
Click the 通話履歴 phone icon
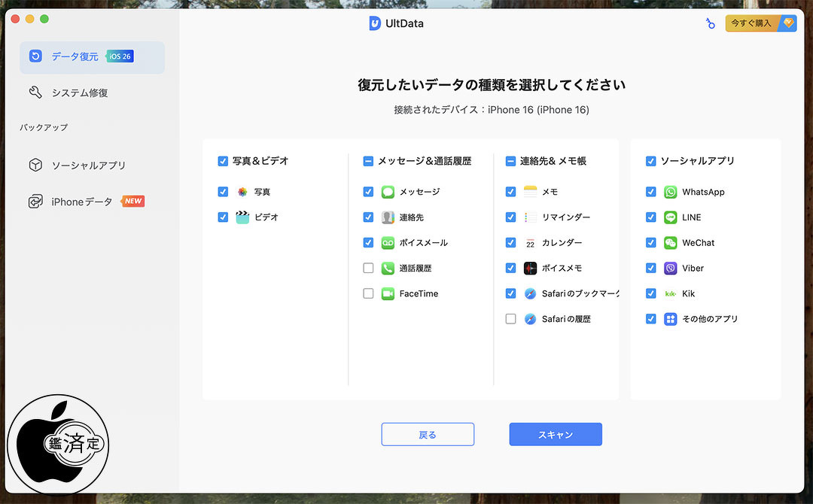pos(388,268)
